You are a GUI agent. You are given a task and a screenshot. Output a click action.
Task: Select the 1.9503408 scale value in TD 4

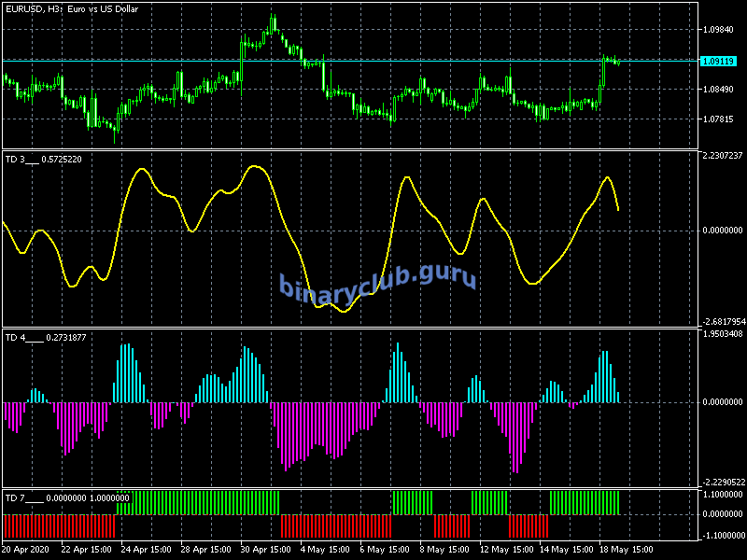pyautogui.click(x=722, y=334)
